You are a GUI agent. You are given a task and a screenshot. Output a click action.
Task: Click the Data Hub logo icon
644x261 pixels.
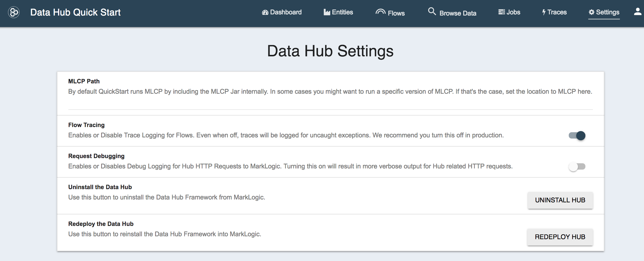[14, 12]
